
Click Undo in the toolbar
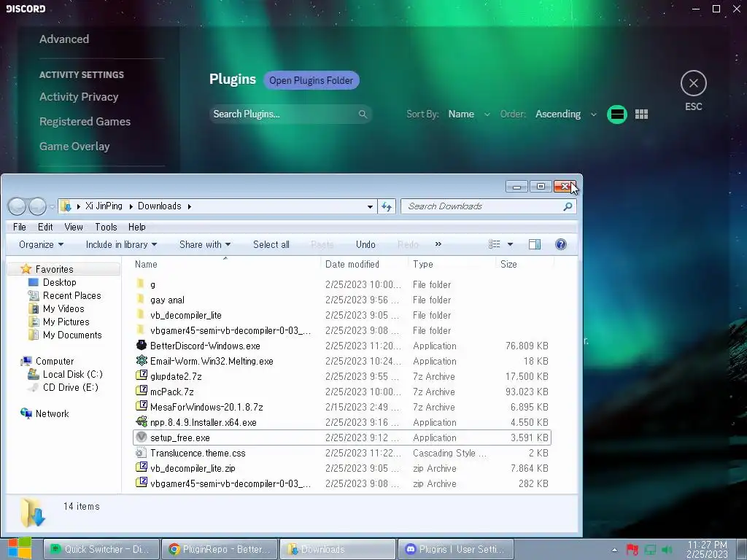point(365,245)
